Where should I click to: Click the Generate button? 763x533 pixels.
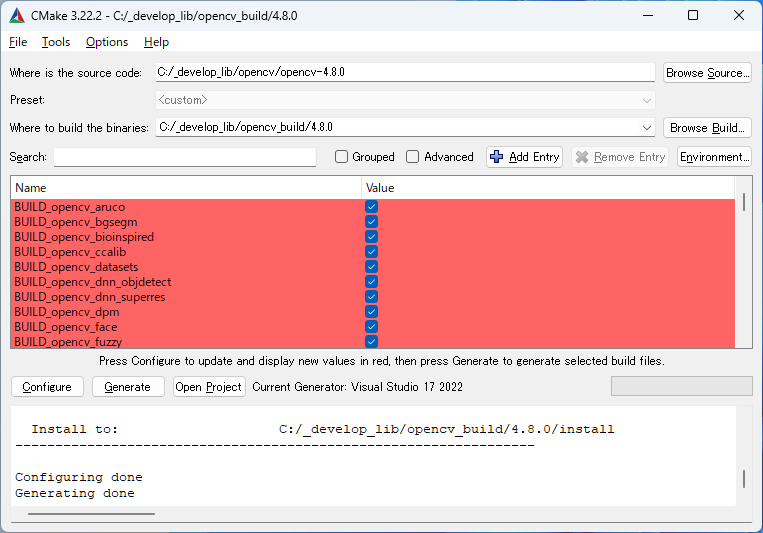click(128, 386)
